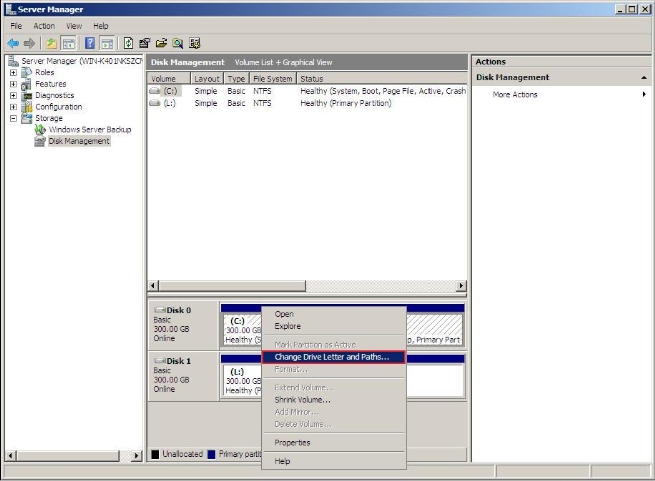Click the gray Forward arrow in toolbar
The width and height of the screenshot is (655, 481).
pyautogui.click(x=29, y=43)
